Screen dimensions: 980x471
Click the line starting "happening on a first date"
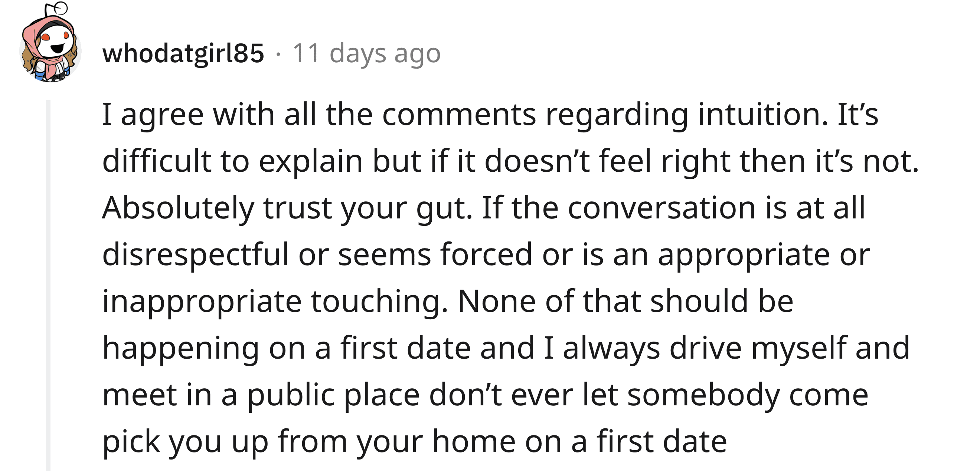506,349
